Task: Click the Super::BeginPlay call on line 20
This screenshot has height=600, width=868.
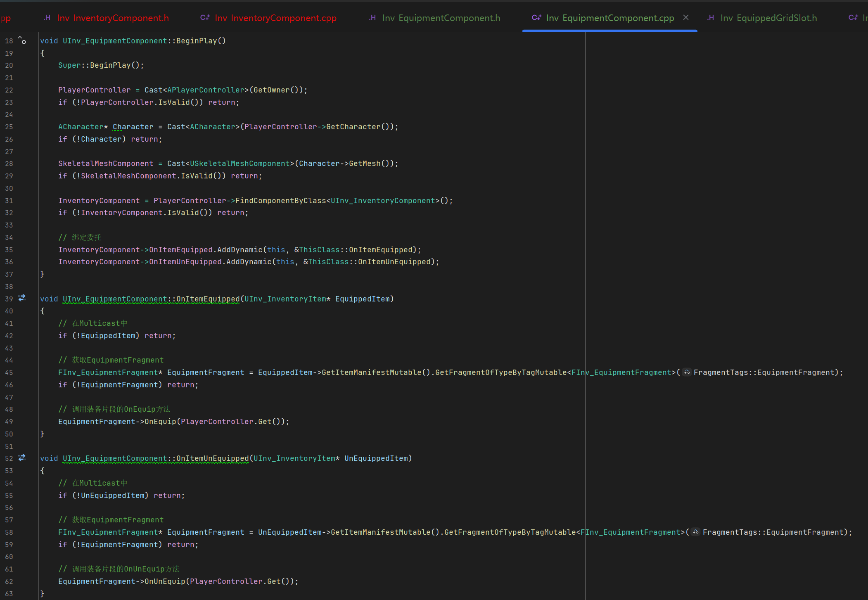Action: click(110, 65)
